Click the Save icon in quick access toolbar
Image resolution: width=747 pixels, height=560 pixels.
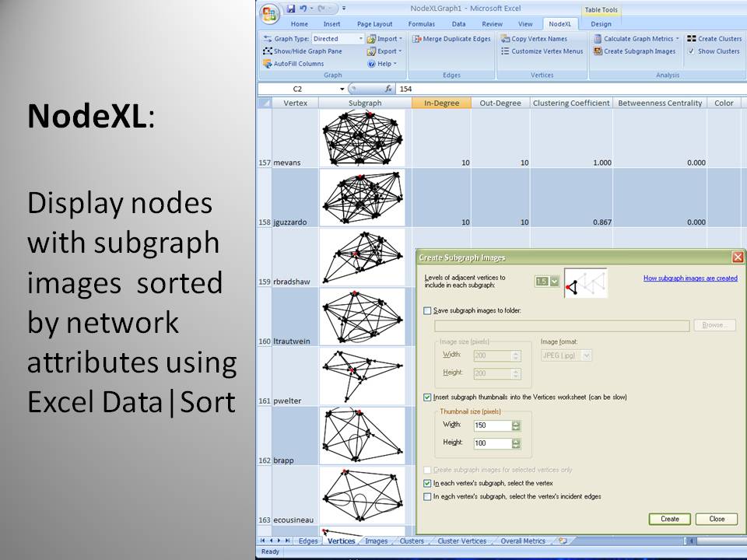[291, 9]
